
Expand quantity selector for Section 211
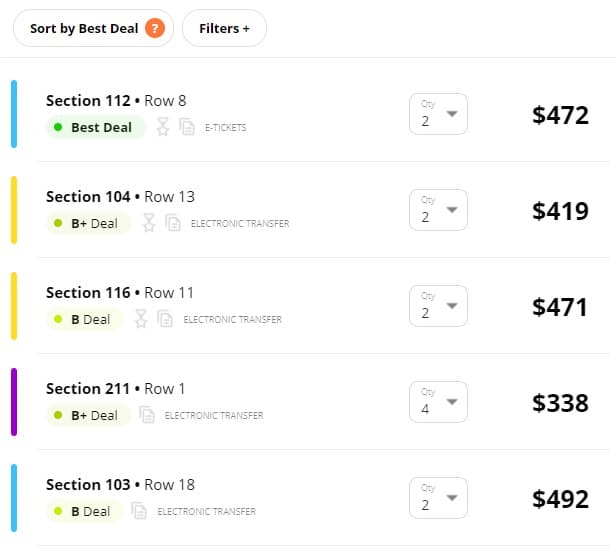(438, 402)
